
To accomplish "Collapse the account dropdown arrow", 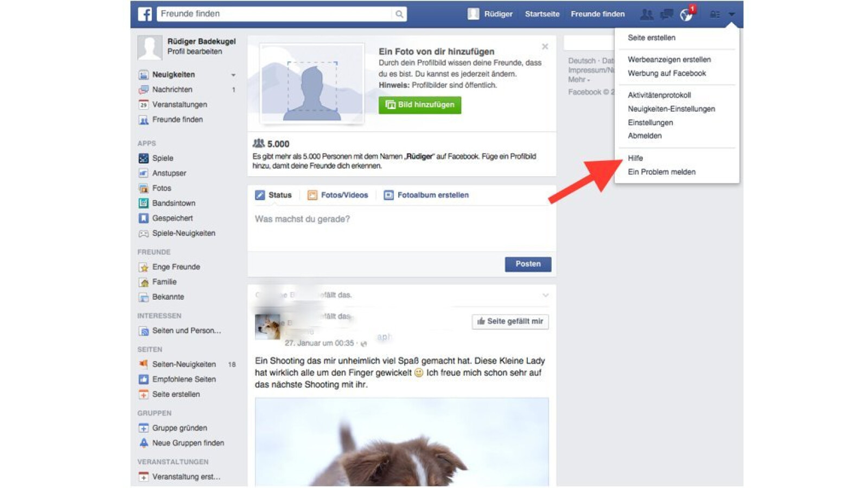I will click(x=732, y=15).
